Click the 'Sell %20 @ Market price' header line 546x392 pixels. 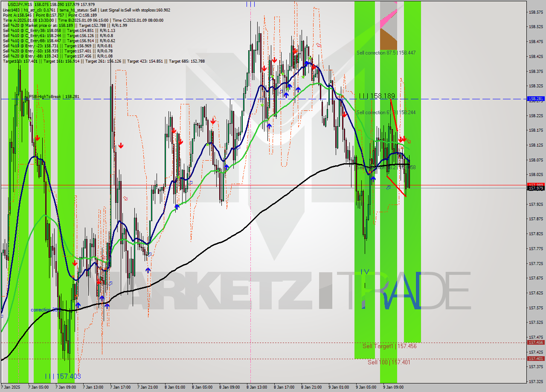(65, 25)
